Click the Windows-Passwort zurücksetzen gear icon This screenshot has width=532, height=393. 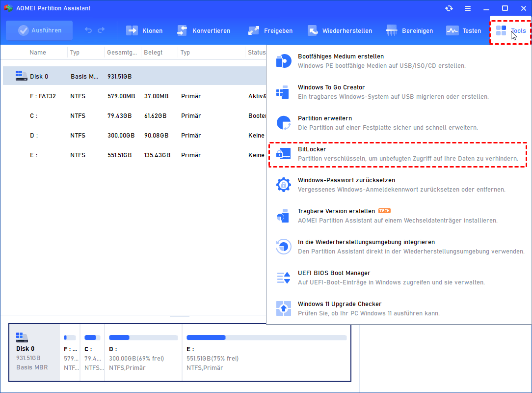point(283,185)
